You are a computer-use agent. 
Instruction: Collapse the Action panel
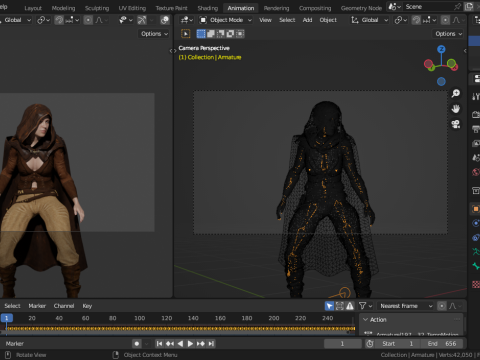point(366,320)
